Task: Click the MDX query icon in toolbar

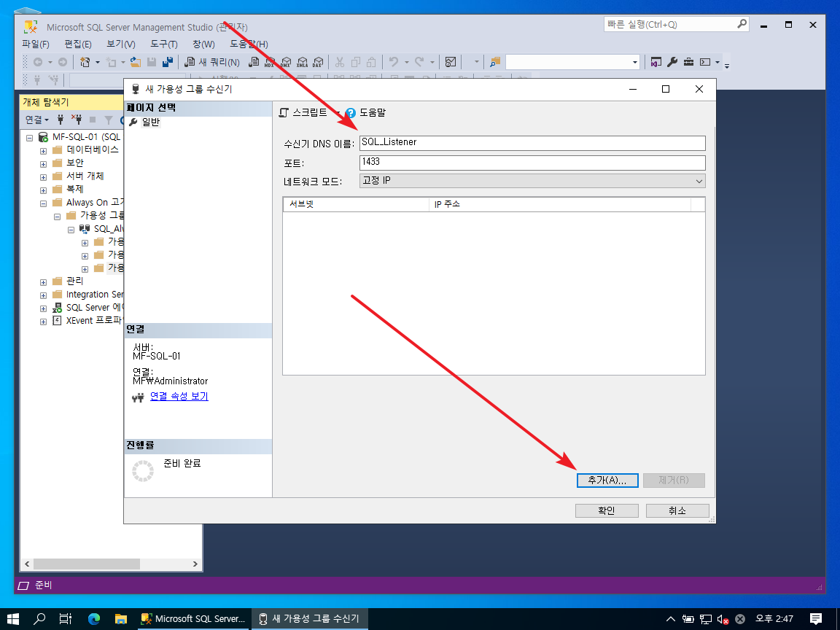Action: [270, 62]
